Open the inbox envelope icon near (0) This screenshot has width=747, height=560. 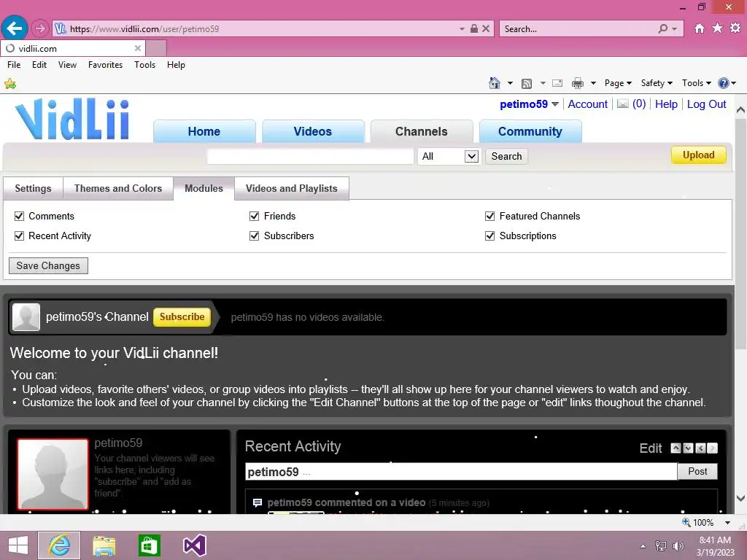623,104
